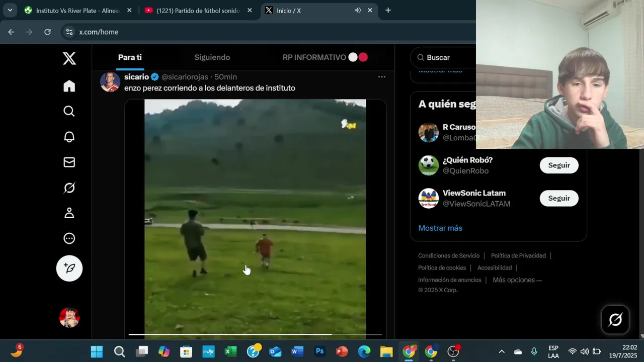The image size is (644, 362).
Task: Open Accesibilidad footer link
Action: (x=495, y=268)
